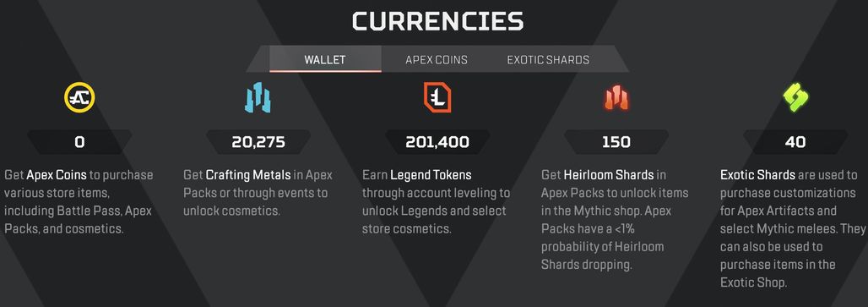Click the green Exotic Shards icon
This screenshot has height=307, width=868.
coord(795,98)
